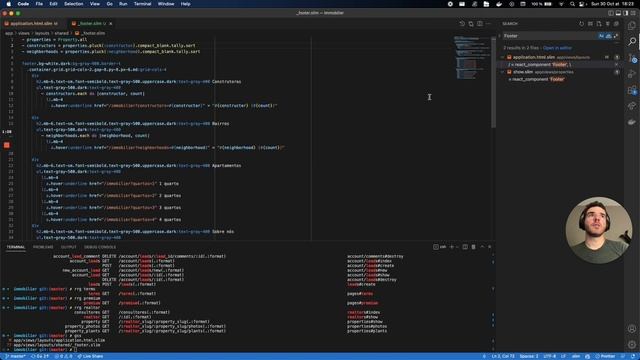Click the Prettier status bar item
Screen dimensions: 640x360
click(x=605, y=356)
